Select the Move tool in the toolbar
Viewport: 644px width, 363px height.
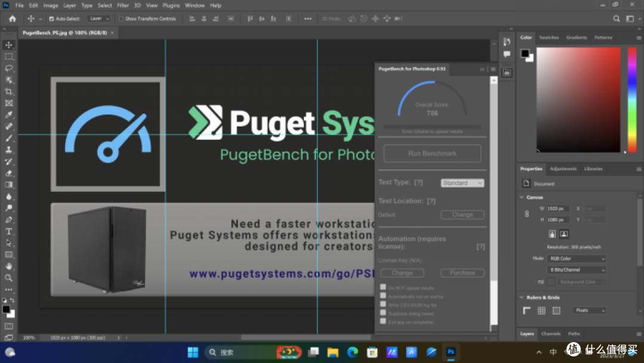(x=8, y=45)
